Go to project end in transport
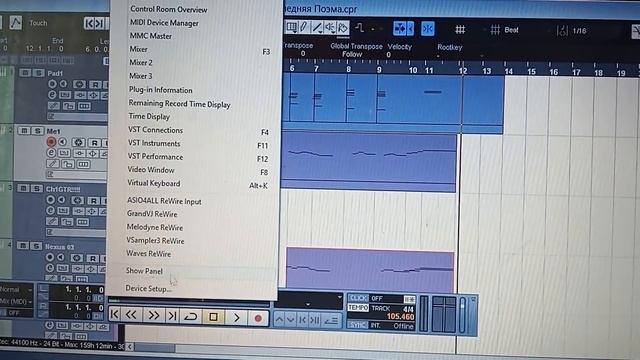The image size is (640, 360). pos(173,316)
